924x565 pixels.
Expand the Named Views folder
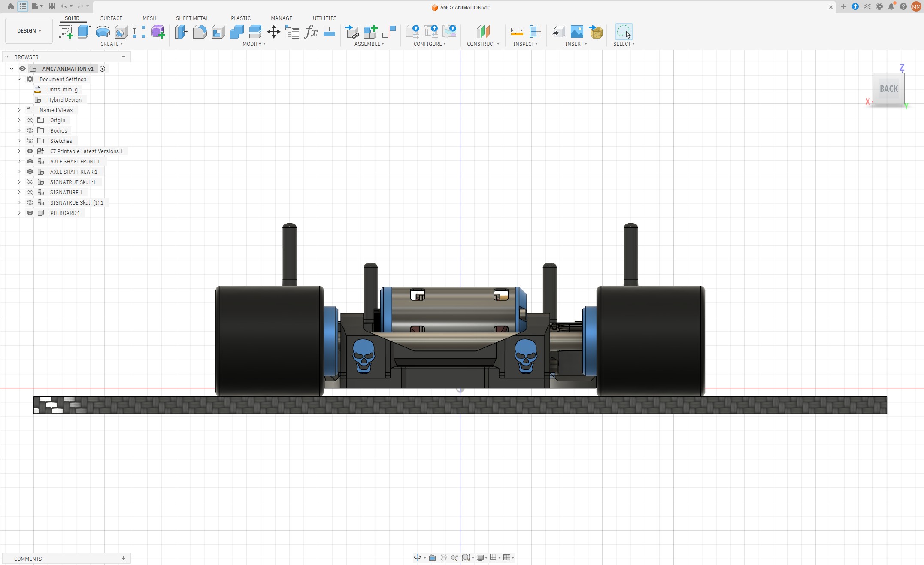coord(19,110)
